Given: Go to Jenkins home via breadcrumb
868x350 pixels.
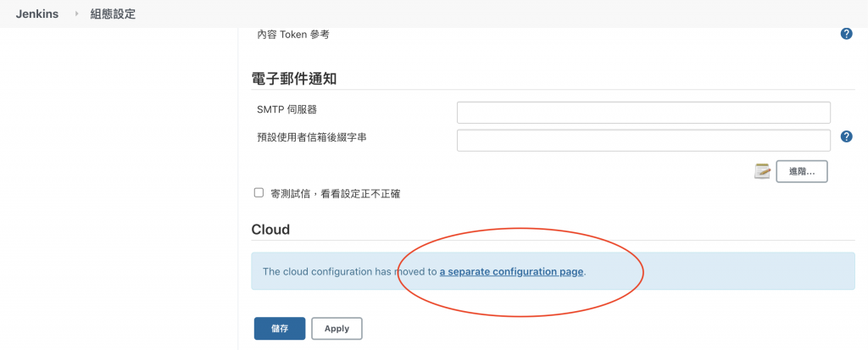Looking at the screenshot, I should 36,14.
